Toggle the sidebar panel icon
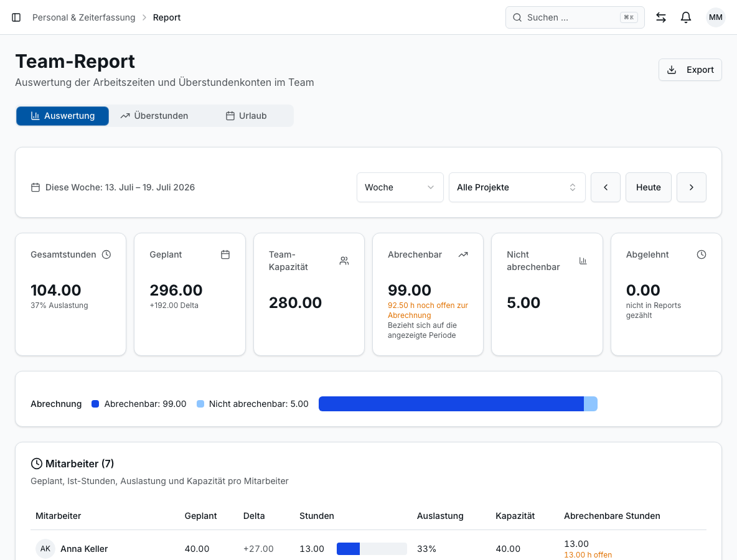The width and height of the screenshot is (737, 560). pyautogui.click(x=16, y=17)
